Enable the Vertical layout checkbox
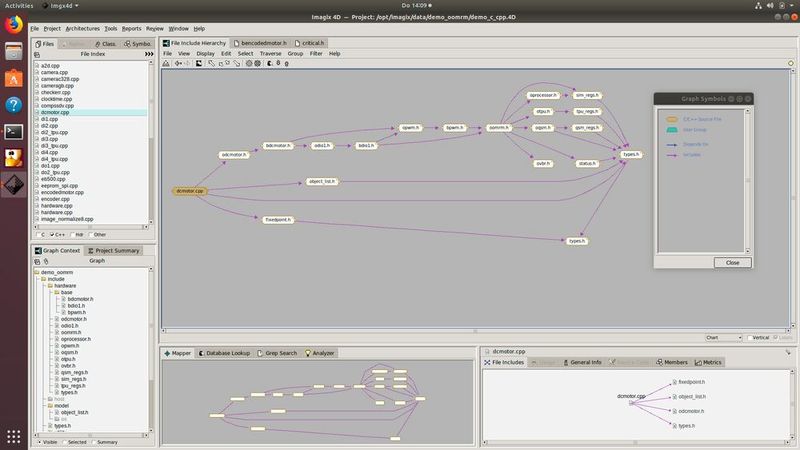800x450 pixels. click(x=749, y=338)
